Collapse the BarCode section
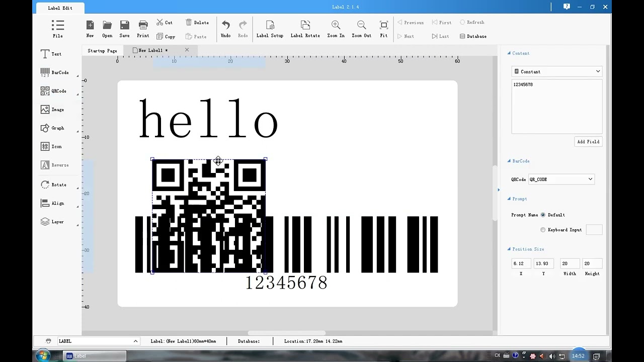 509,161
